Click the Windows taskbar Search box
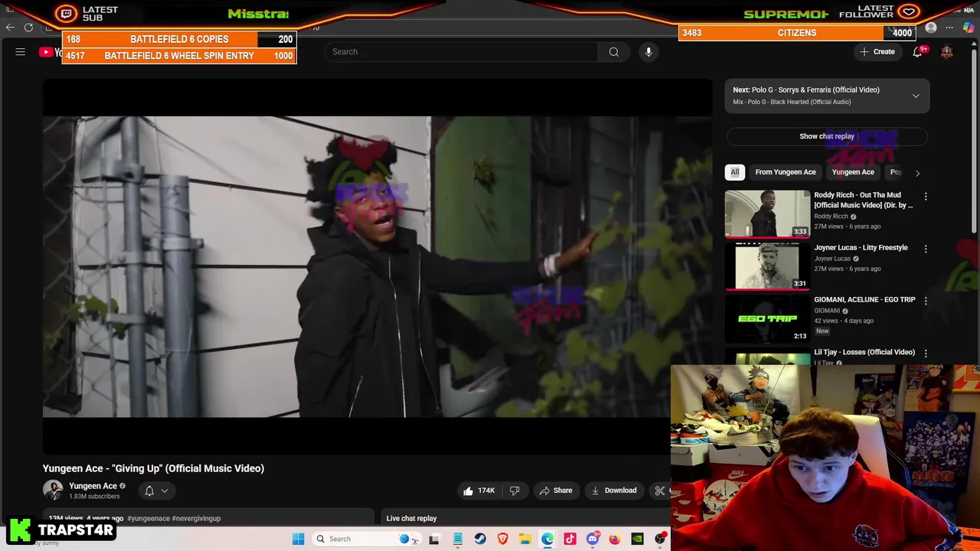The height and width of the screenshot is (551, 980). click(366, 539)
